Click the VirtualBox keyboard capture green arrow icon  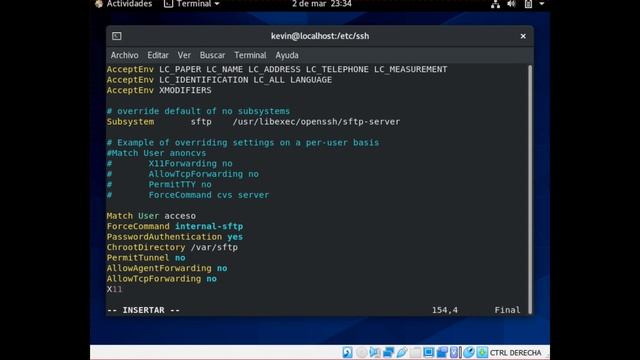tap(482, 352)
